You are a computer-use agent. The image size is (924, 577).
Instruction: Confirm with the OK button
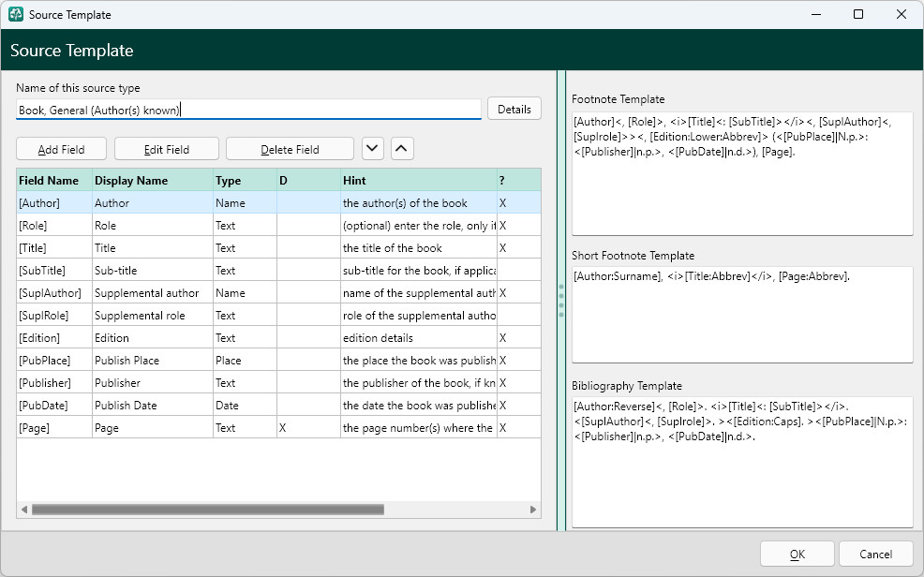tap(797, 554)
